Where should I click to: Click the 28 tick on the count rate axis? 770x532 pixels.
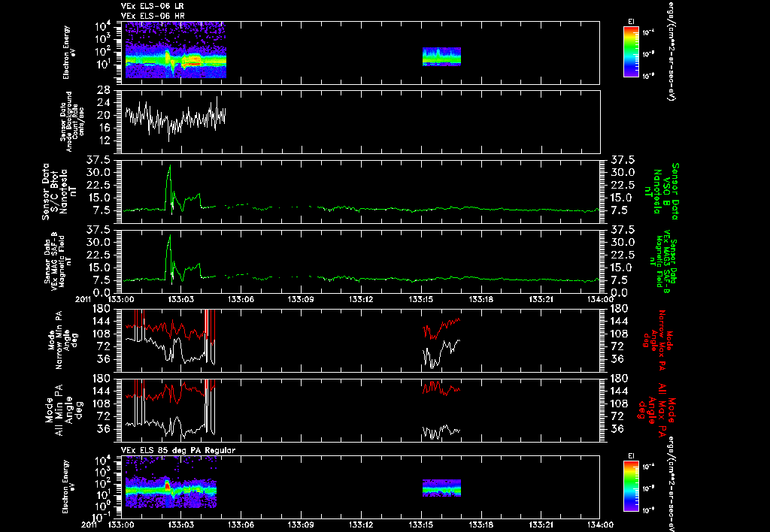(x=104, y=90)
